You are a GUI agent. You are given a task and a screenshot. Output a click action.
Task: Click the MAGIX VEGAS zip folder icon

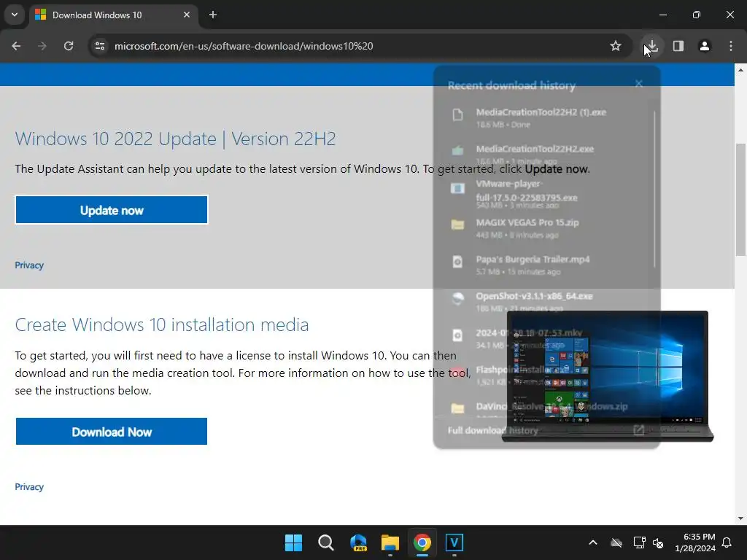click(457, 225)
